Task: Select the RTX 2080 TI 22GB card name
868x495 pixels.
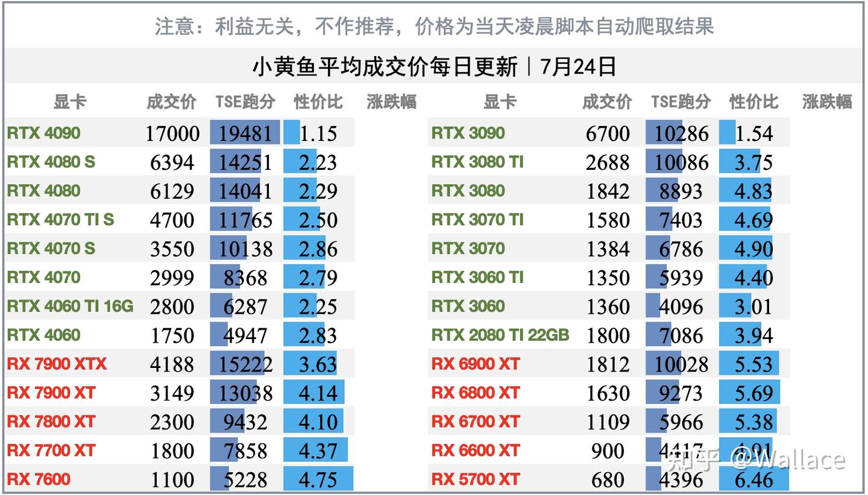Action: coord(500,335)
